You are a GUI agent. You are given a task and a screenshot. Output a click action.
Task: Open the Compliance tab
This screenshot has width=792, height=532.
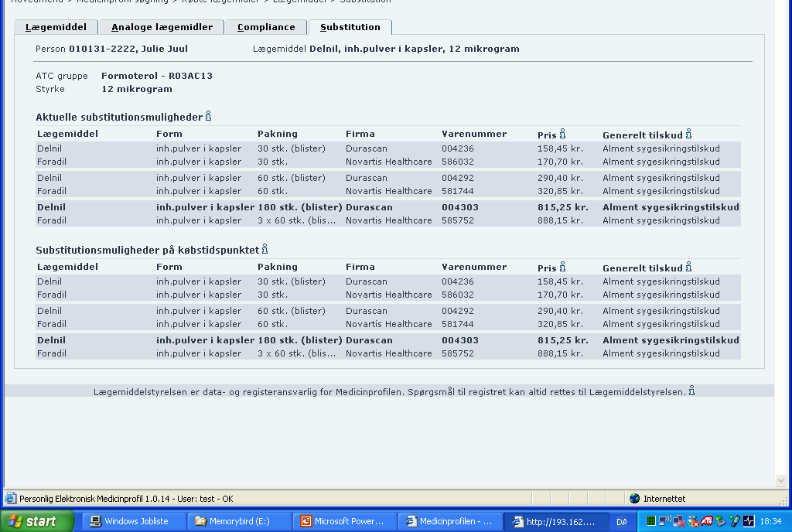(266, 27)
